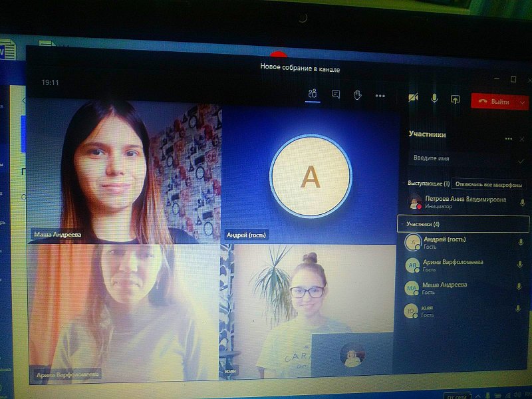Image resolution: width=532 pixels, height=399 pixels.
Task: Select Маша Андреева in participant list
Action: pyautogui.click(x=462, y=288)
